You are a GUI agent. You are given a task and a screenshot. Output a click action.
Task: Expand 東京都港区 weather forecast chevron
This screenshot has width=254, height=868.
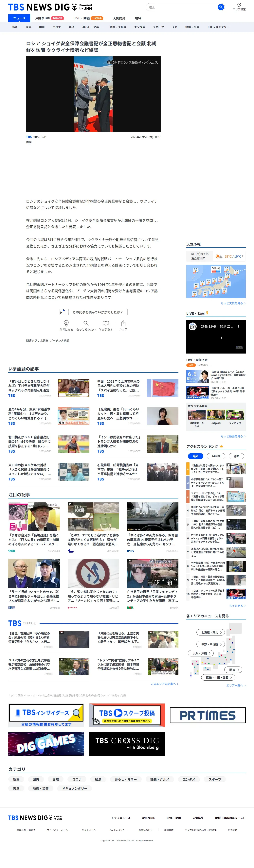pyautogui.click(x=242, y=256)
